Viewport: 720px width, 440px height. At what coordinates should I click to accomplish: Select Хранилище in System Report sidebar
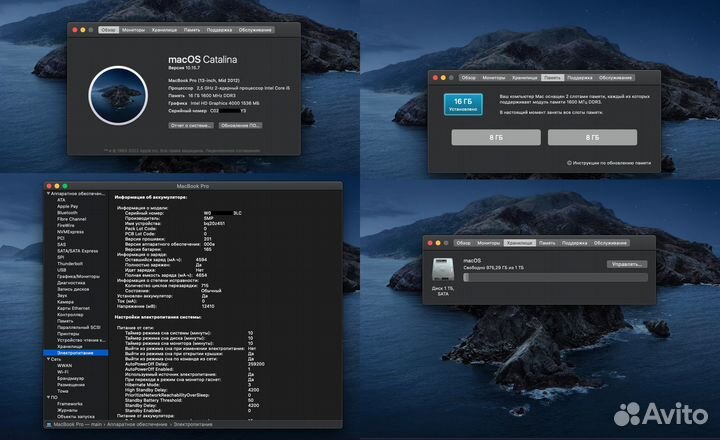[x=70, y=347]
